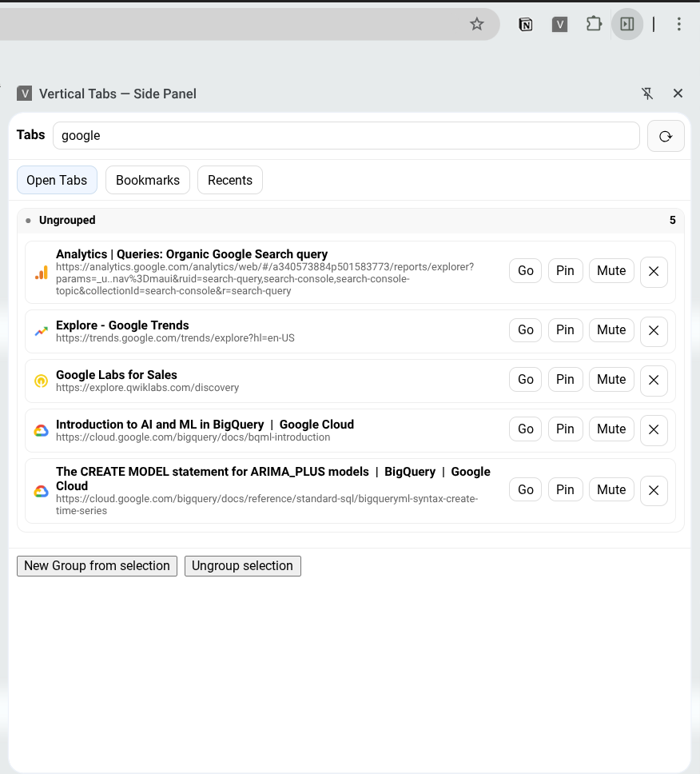700x774 pixels.
Task: Click Ungroup selection button
Action: [242, 566]
